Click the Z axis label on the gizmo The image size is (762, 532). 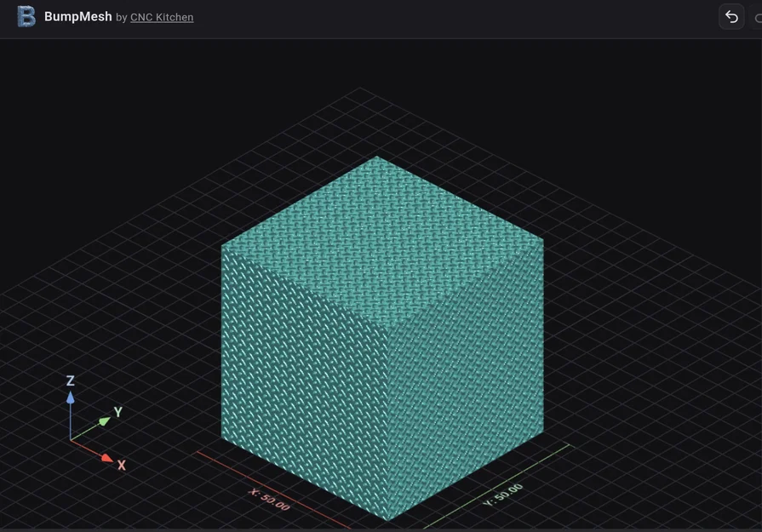(x=71, y=380)
